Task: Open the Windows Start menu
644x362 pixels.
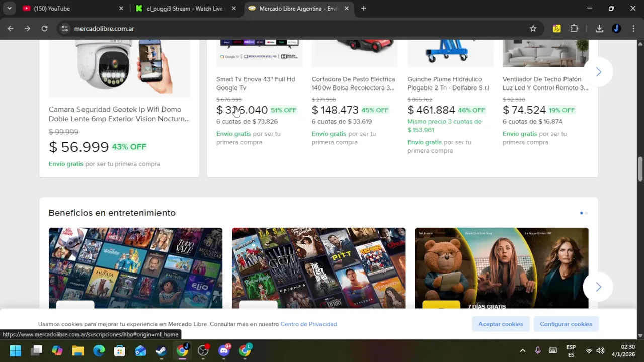Action: tap(15, 350)
